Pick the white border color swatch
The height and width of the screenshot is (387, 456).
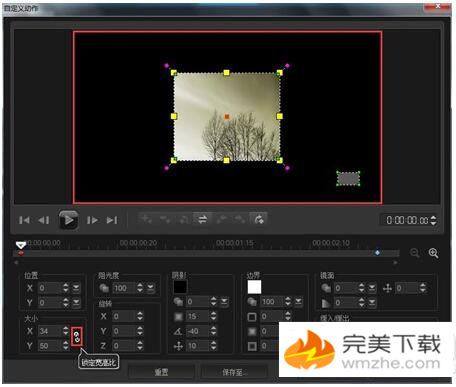(x=254, y=287)
